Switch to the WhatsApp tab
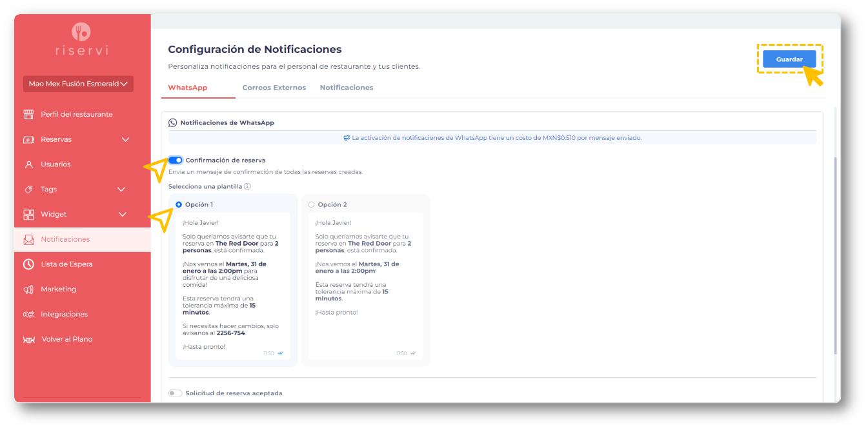Screen dimensions: 868x430 point(188,88)
